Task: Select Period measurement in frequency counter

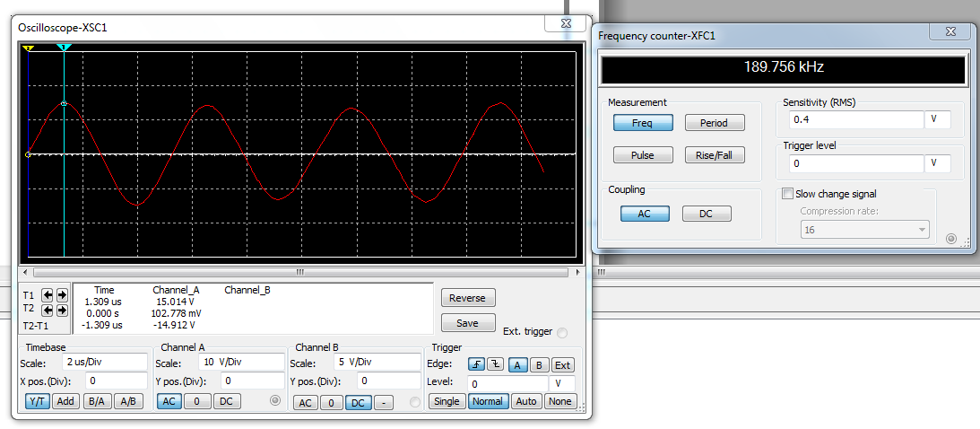Action: (x=715, y=123)
